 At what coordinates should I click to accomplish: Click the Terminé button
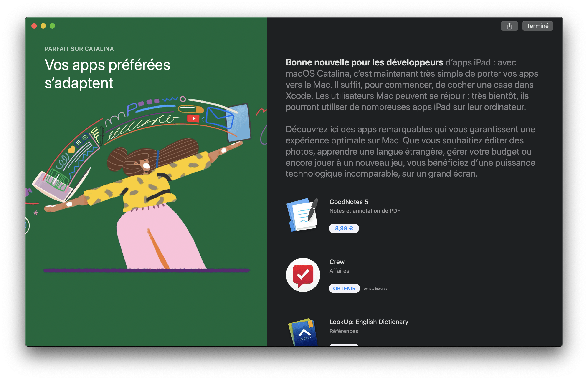pyautogui.click(x=537, y=26)
